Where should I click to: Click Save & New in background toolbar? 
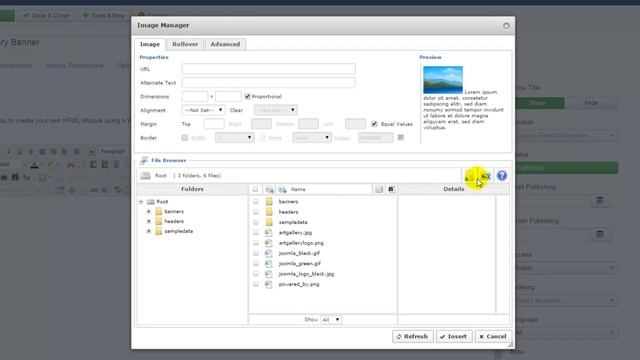coord(103,16)
